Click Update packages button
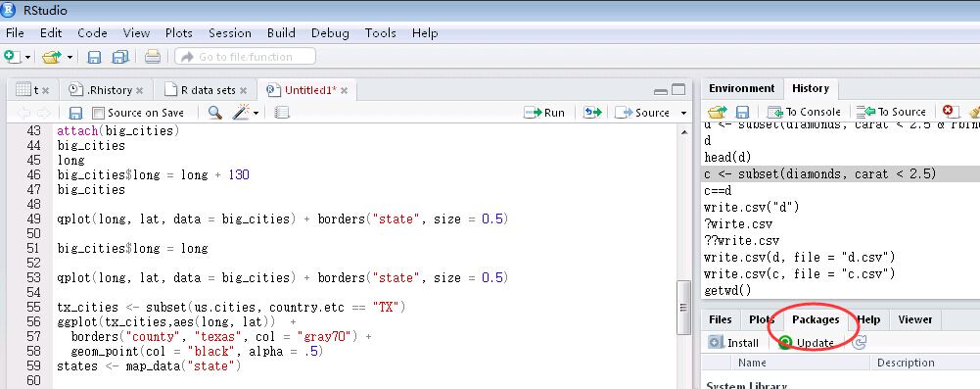Image resolution: width=980 pixels, height=389 pixels. pos(807,343)
